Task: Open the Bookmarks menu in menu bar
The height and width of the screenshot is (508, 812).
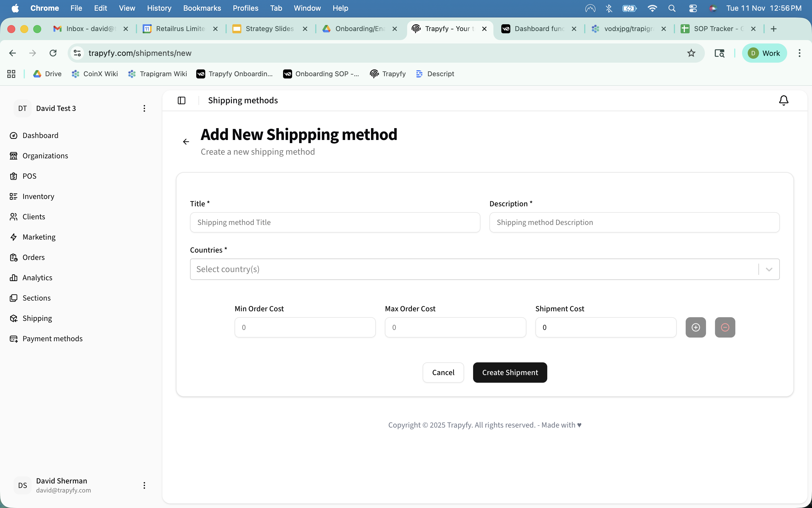Action: tap(202, 8)
